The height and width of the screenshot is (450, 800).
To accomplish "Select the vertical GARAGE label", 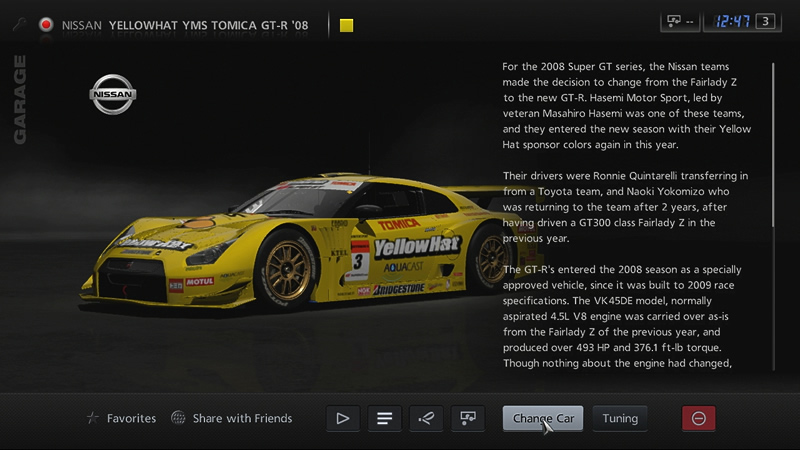I will click(x=20, y=100).
